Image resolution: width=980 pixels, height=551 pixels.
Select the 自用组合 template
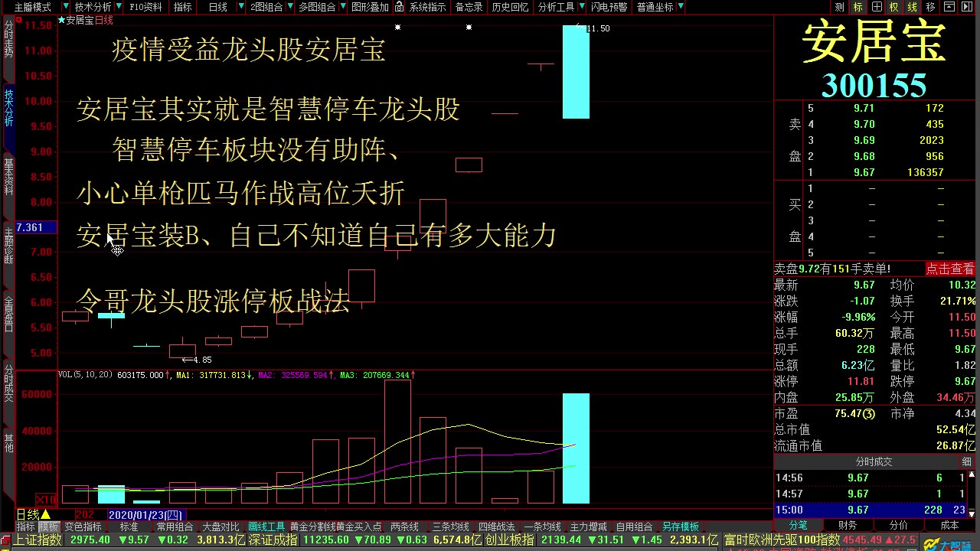pos(634,527)
